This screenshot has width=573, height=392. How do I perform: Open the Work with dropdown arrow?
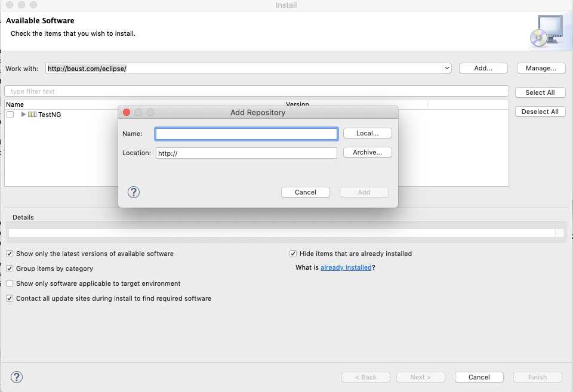pos(446,69)
